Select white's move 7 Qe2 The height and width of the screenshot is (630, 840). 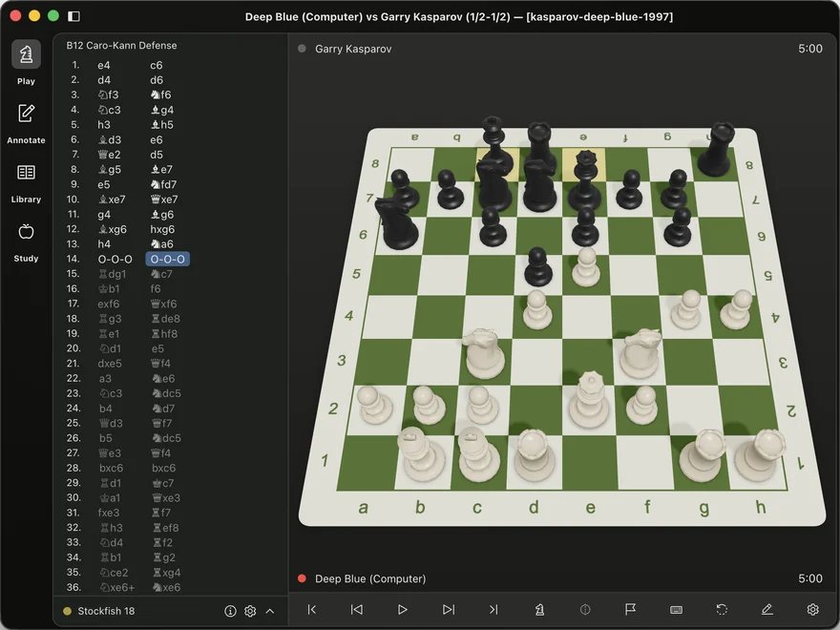click(109, 155)
